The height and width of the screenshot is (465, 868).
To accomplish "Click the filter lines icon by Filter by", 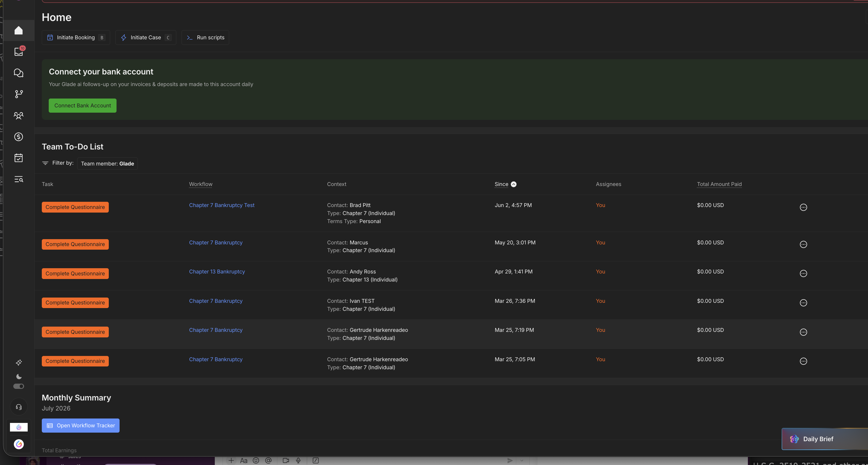I will pos(45,163).
